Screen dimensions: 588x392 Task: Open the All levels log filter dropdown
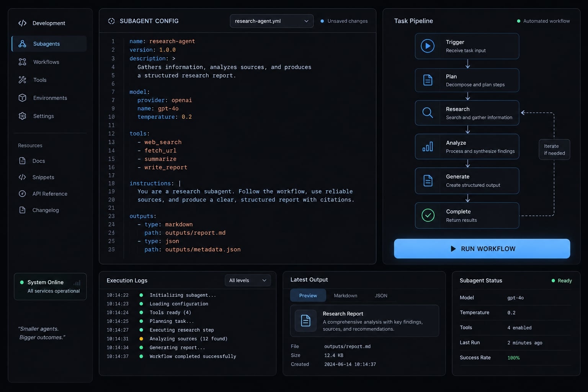[x=248, y=280]
